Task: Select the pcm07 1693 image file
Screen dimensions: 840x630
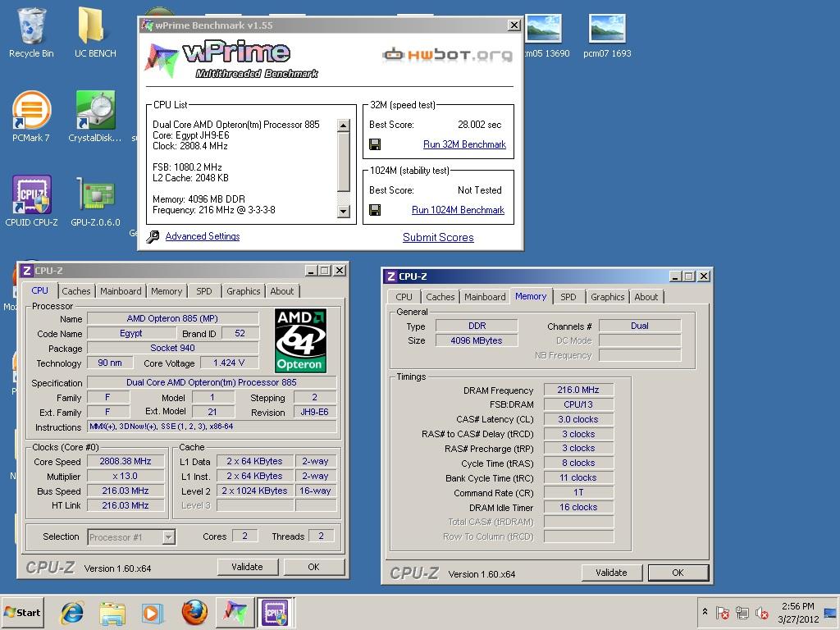Action: pyautogui.click(x=607, y=35)
